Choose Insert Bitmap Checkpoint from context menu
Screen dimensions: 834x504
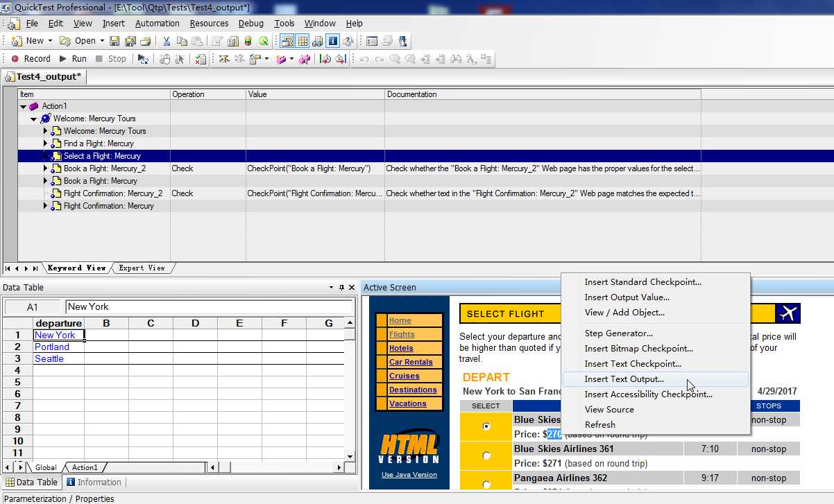coord(656,349)
